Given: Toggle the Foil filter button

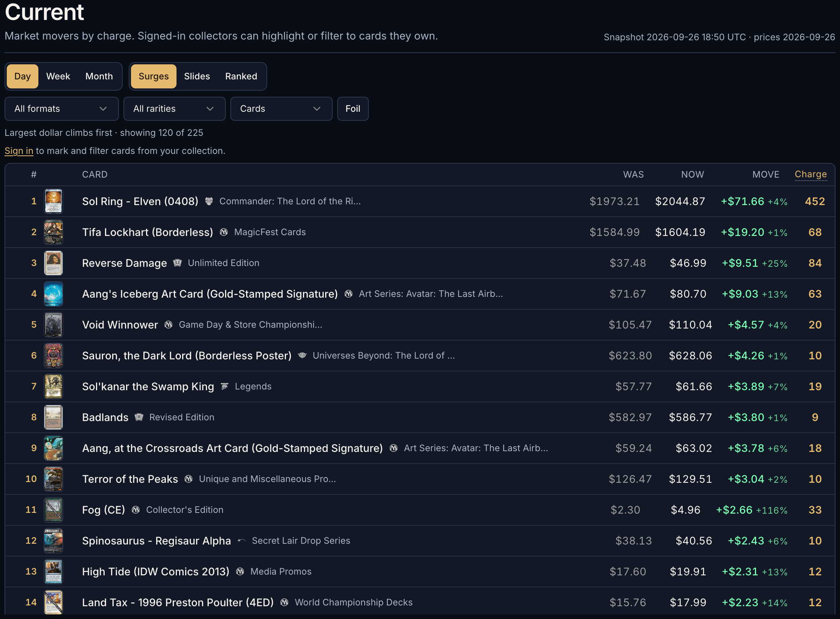Looking at the screenshot, I should click(353, 109).
